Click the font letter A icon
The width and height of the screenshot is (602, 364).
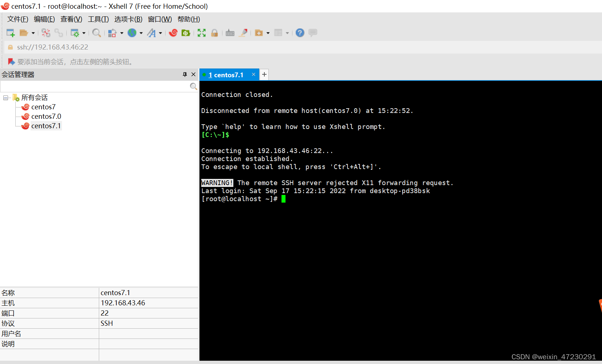point(151,33)
